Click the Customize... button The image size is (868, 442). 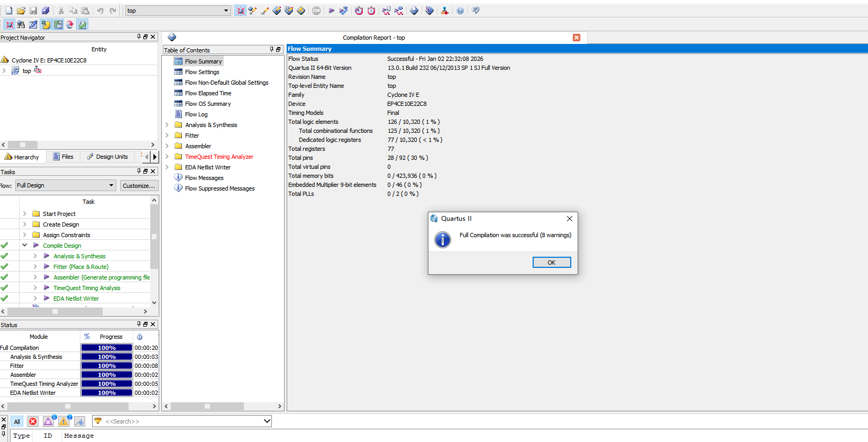[139, 185]
